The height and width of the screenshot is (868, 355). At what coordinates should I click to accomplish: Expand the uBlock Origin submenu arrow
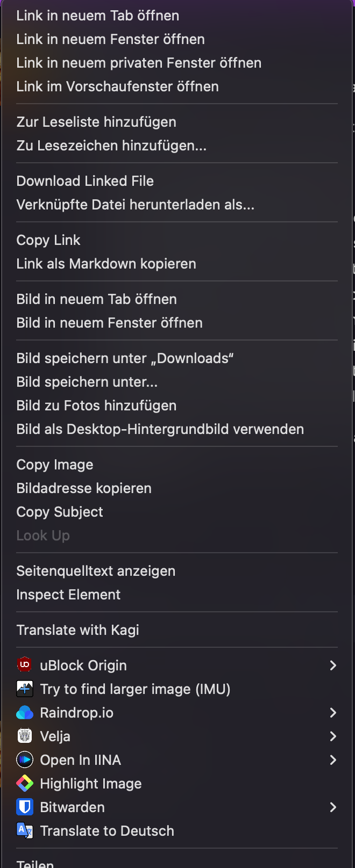point(333,665)
